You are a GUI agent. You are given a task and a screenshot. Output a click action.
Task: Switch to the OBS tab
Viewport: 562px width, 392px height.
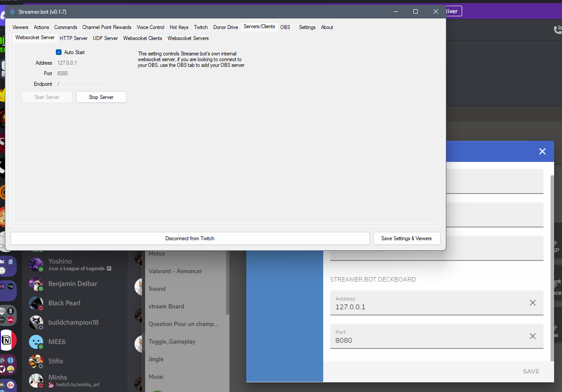click(x=285, y=27)
